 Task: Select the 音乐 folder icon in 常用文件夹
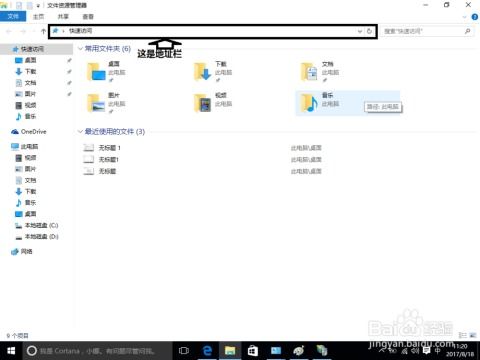point(309,103)
